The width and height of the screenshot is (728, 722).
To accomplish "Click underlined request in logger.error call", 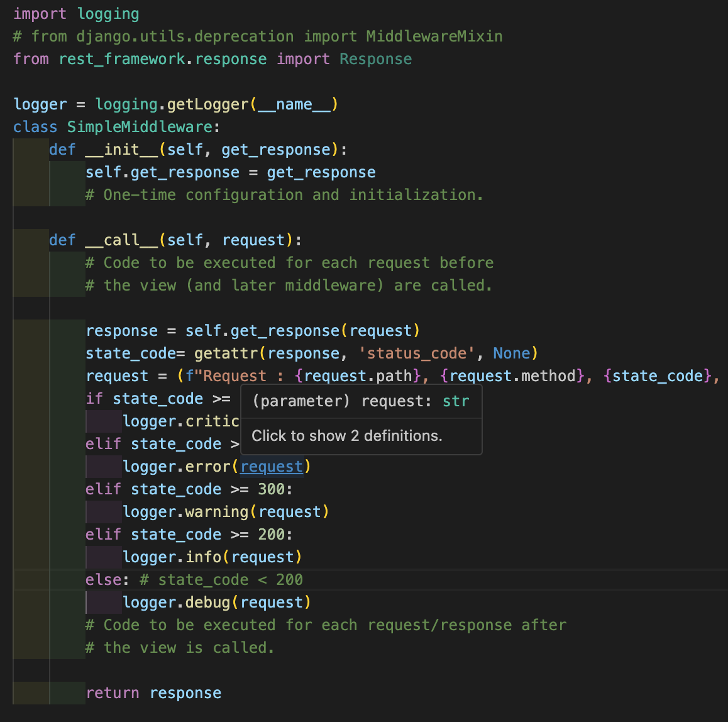I will pyautogui.click(x=272, y=467).
